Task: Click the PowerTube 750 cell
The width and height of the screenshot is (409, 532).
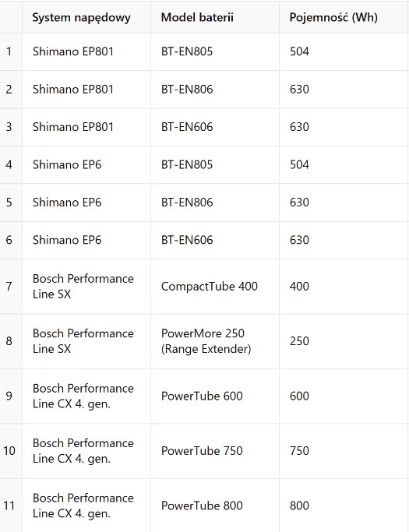Action: pyautogui.click(x=215, y=451)
